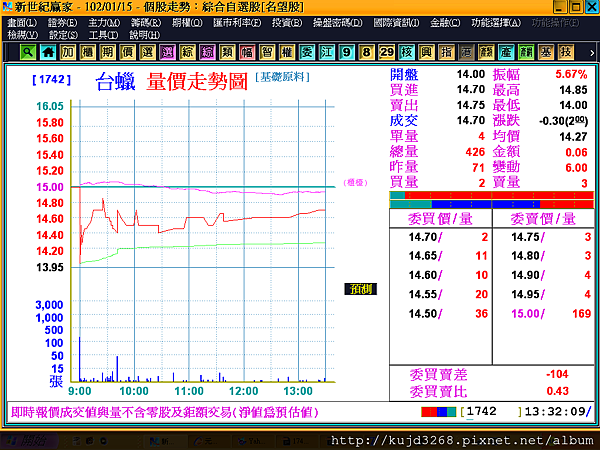600x450 pixels.
Task: Expand the toolbar overflow arrow
Action: click(592, 53)
